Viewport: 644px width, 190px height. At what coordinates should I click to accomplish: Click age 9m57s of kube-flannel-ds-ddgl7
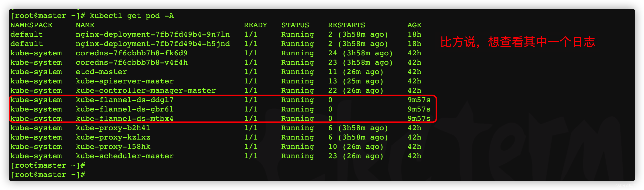[419, 100]
